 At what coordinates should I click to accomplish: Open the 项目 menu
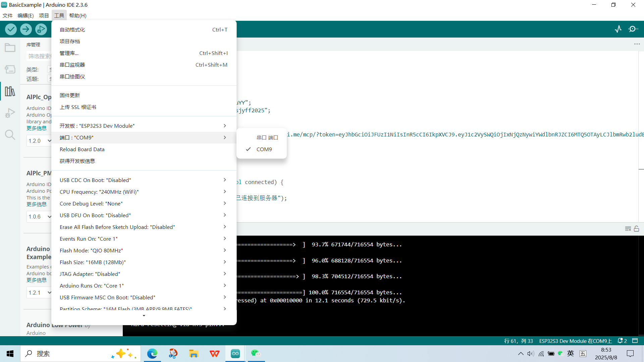[x=44, y=15]
